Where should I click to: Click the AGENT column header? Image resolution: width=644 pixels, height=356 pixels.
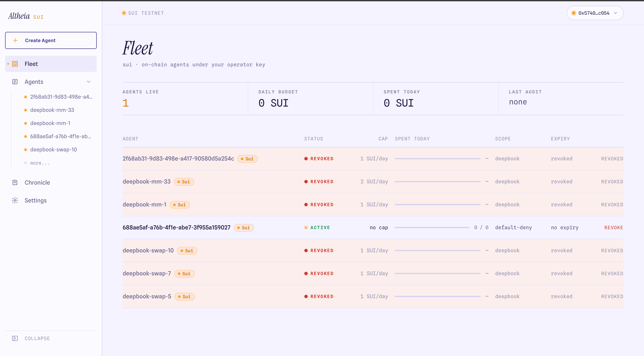pos(130,139)
